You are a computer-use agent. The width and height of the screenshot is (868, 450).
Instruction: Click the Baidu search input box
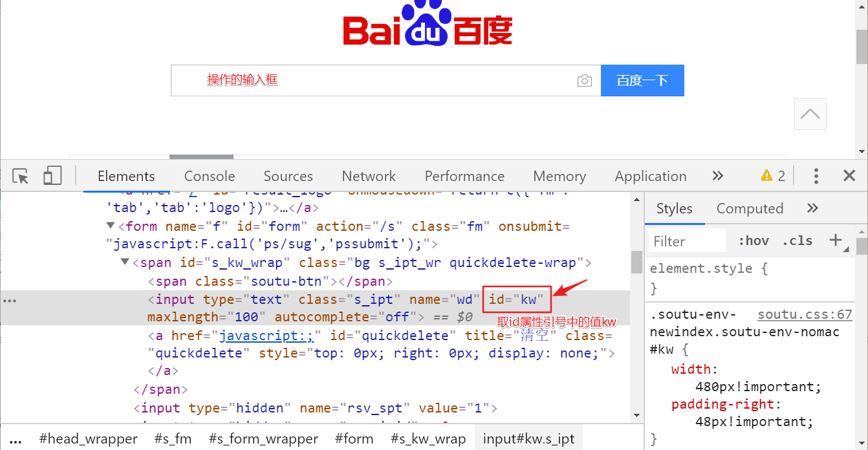click(x=385, y=81)
